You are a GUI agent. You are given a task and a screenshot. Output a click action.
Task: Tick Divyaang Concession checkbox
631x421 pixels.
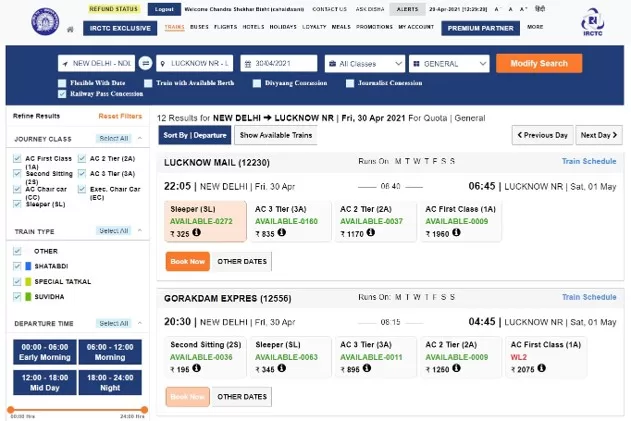pyautogui.click(x=257, y=83)
